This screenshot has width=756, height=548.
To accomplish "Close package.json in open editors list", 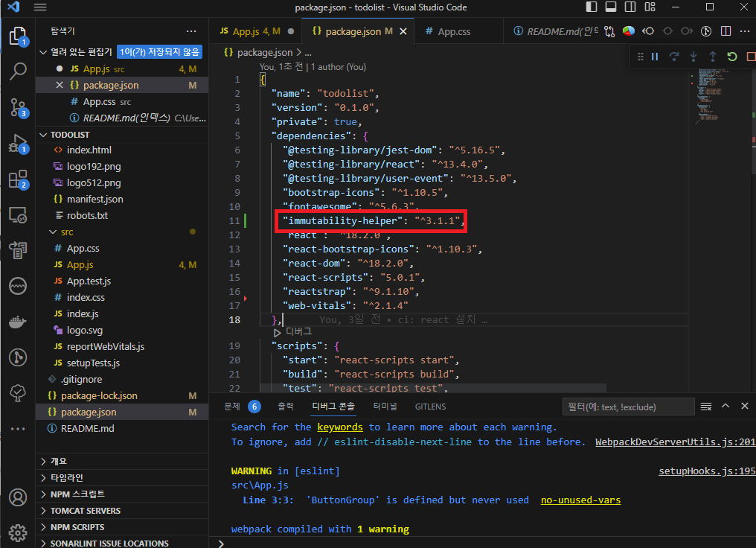I will 60,86.
